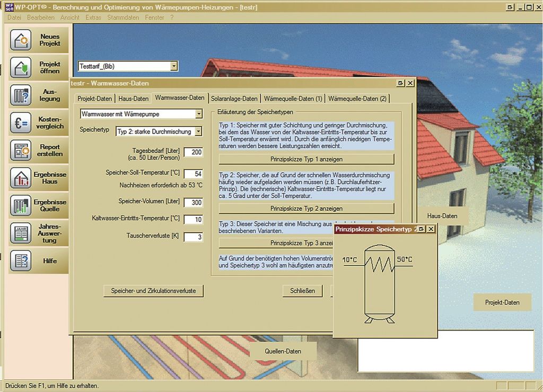Select the Auslegung sidebar icon

pos(21,95)
